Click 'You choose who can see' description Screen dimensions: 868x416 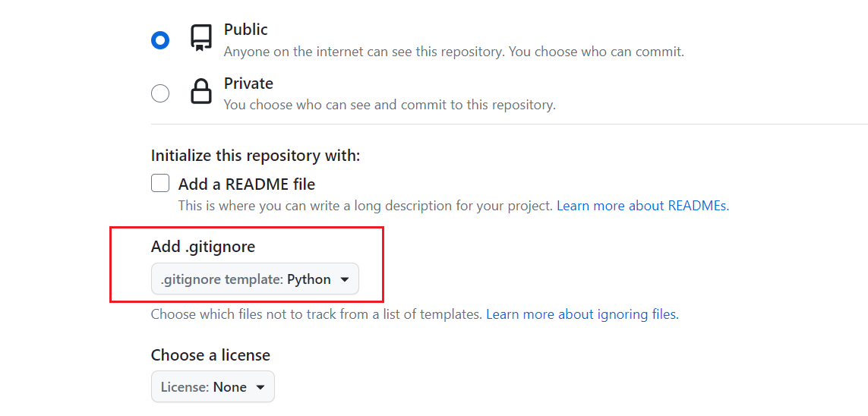pos(389,105)
